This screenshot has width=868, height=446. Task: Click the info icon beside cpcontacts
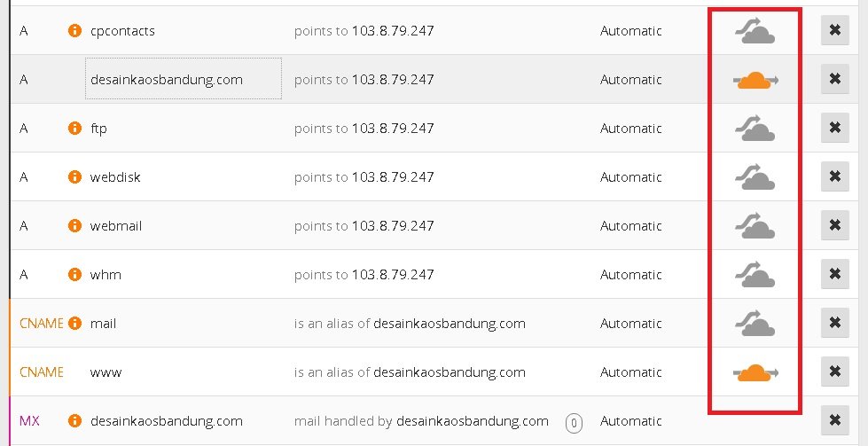pyautogui.click(x=75, y=31)
